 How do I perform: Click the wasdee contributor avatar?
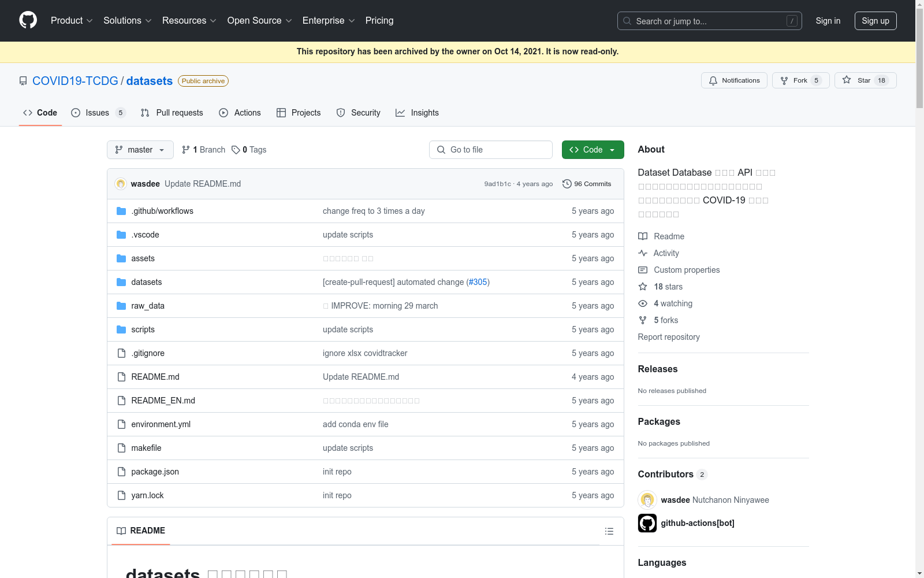pyautogui.click(x=647, y=500)
